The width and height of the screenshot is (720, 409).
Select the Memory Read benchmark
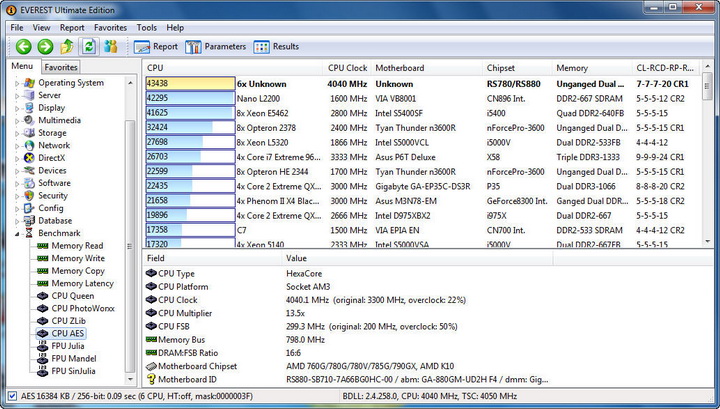coord(77,246)
